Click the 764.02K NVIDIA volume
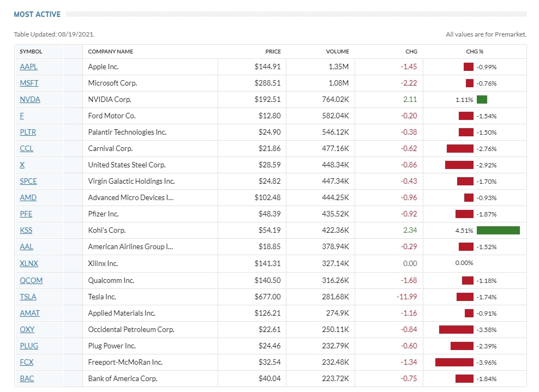539x392 pixels. click(x=335, y=99)
